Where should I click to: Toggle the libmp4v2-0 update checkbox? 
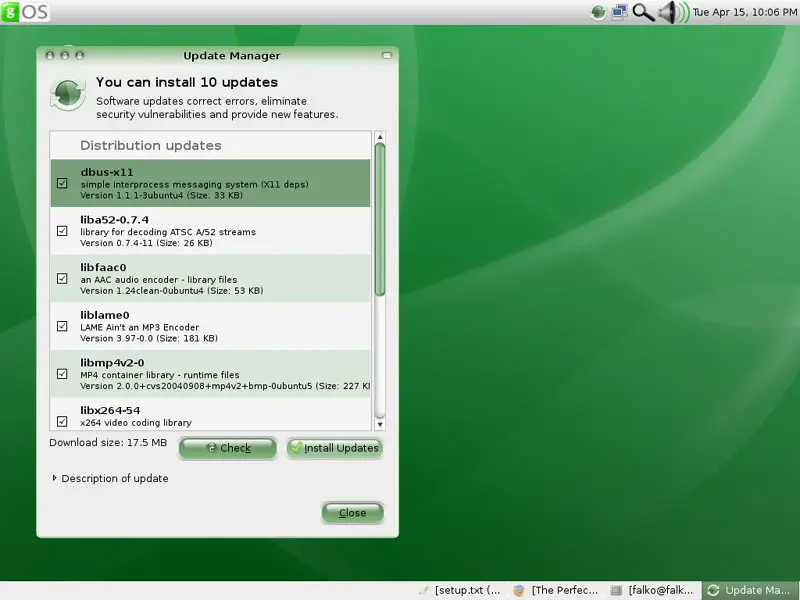pyautogui.click(x=62, y=373)
